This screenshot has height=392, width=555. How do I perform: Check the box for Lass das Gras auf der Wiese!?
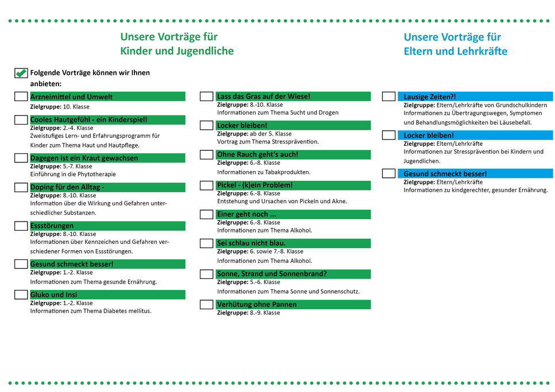coord(207,96)
